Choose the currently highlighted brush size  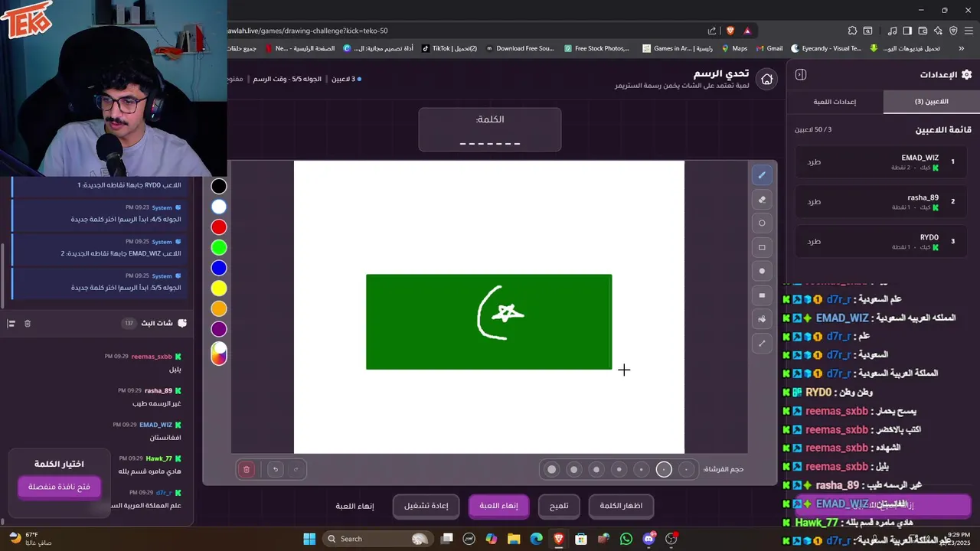coord(664,469)
